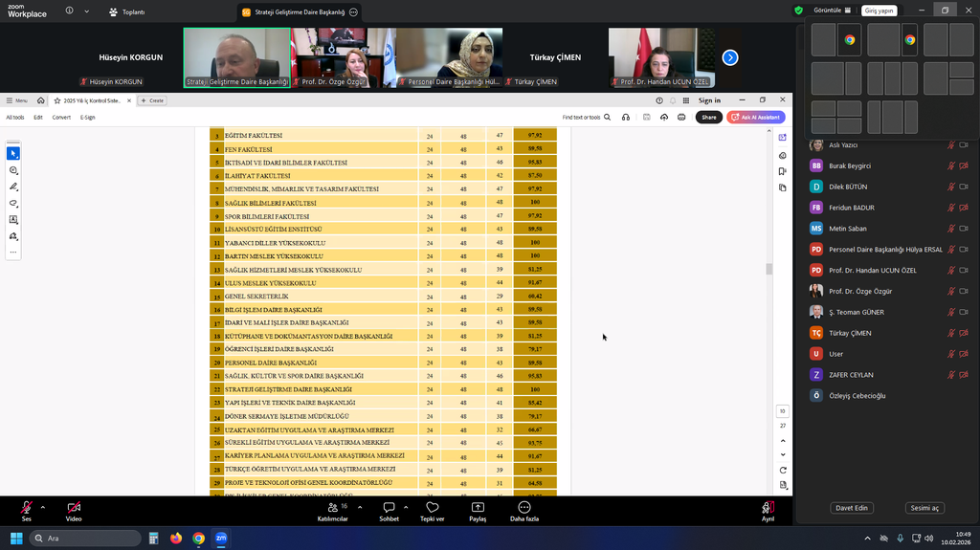
Task: Click the Find text or tools search icon
Action: [607, 117]
